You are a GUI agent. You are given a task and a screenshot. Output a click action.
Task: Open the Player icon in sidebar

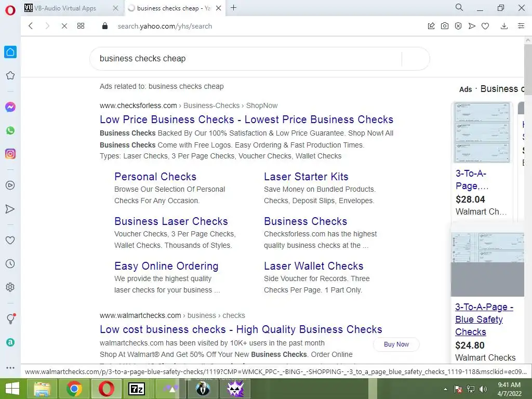[x=10, y=185]
